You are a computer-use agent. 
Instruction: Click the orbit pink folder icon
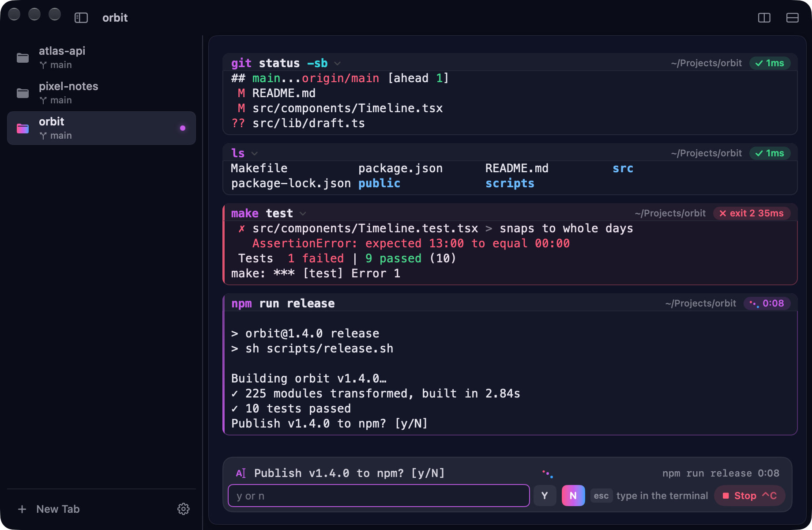(23, 129)
